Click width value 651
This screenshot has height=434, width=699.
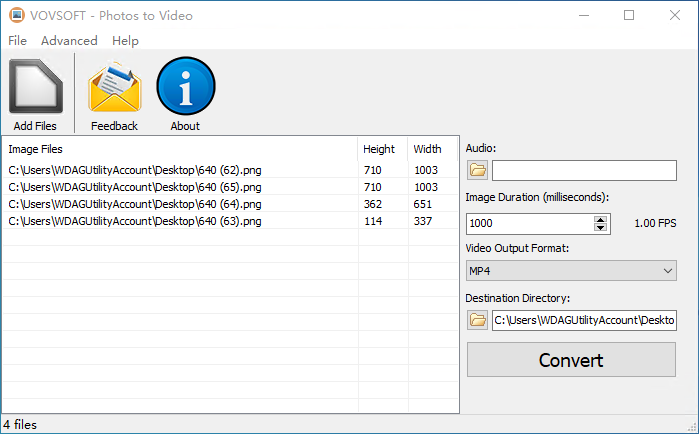click(423, 204)
